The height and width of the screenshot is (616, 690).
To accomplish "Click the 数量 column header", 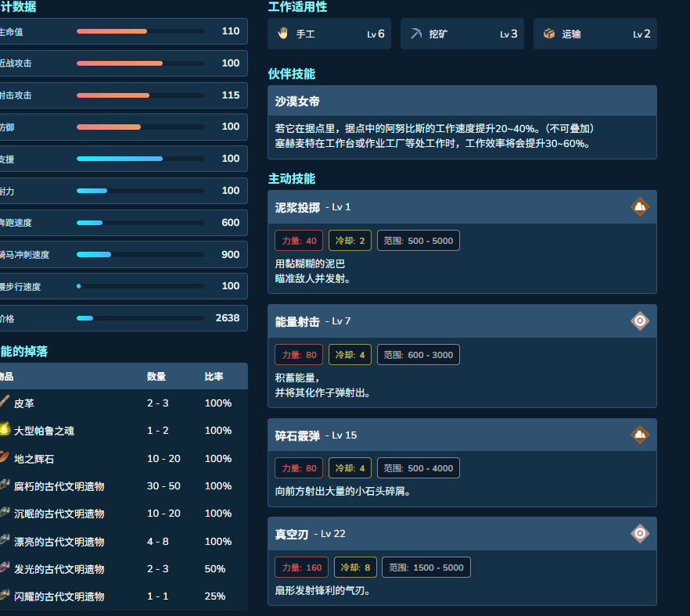I will (x=156, y=376).
